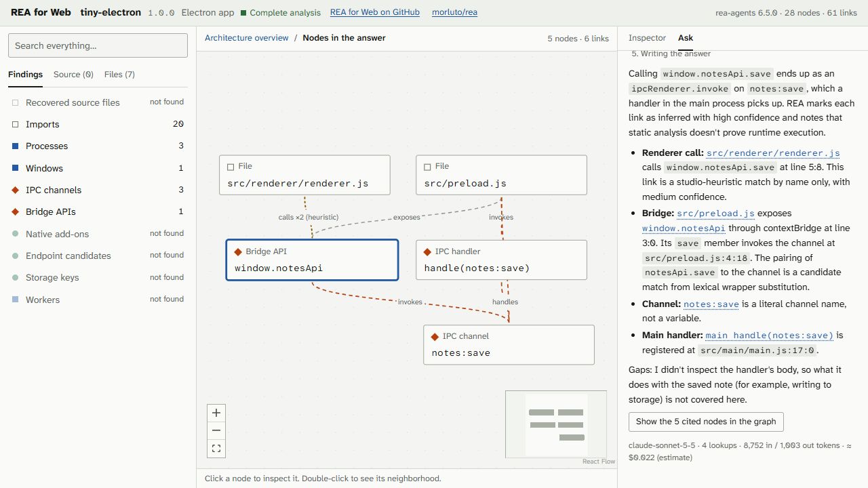
Task: Click file icon on renderer.js node
Action: [x=231, y=166]
